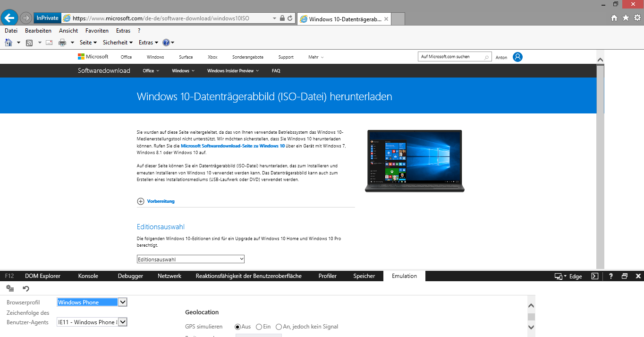Click the Support link in Microsoft navigation
The image size is (644, 337).
pos(286,57)
